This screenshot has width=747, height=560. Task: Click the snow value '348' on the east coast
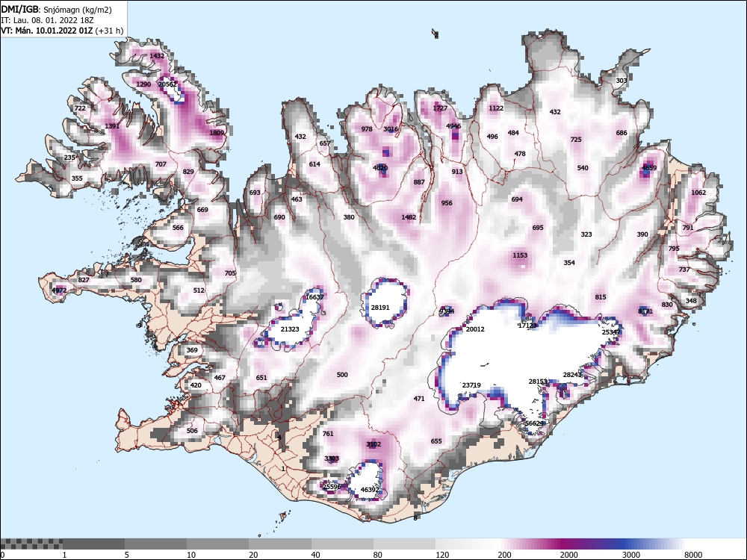(691, 301)
